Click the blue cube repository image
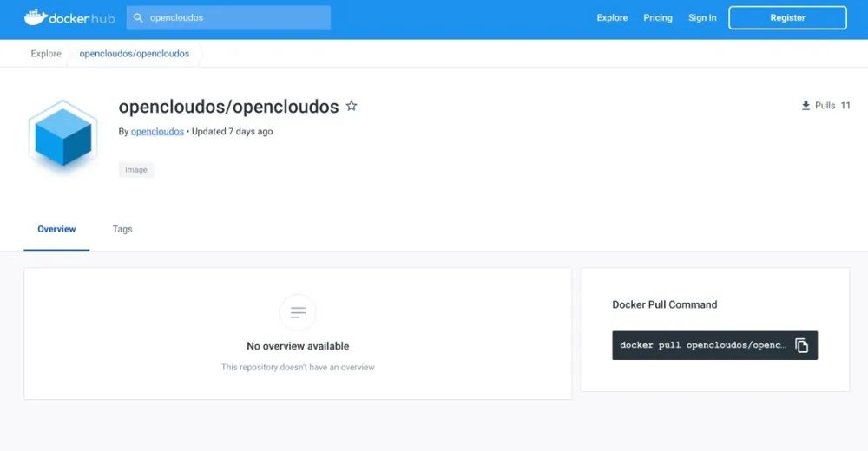 pyautogui.click(x=63, y=137)
